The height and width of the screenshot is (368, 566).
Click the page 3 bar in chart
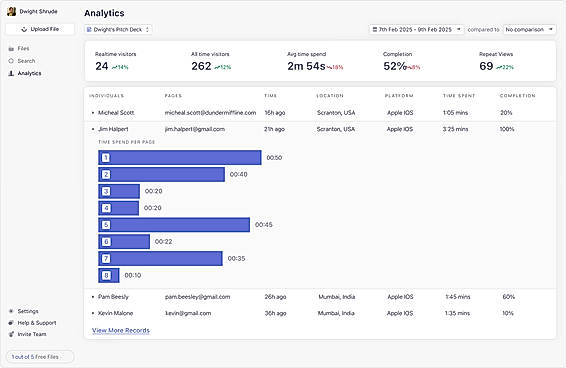tap(119, 191)
